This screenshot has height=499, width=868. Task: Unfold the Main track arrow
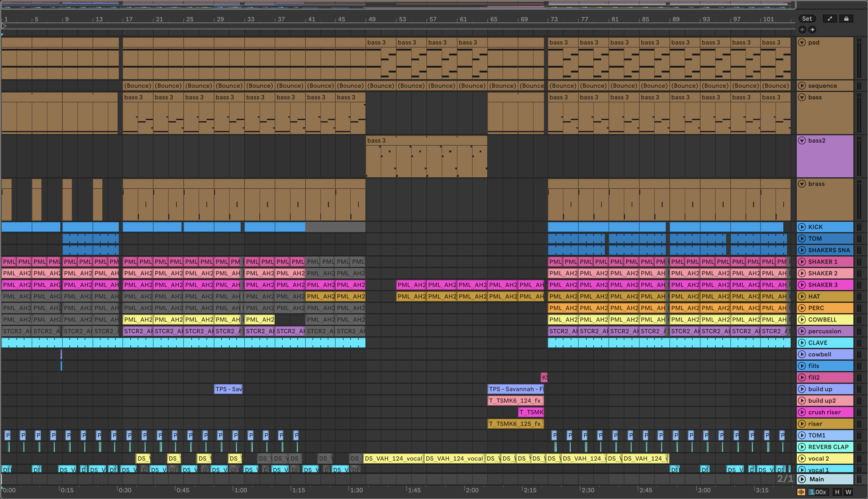[x=802, y=479]
